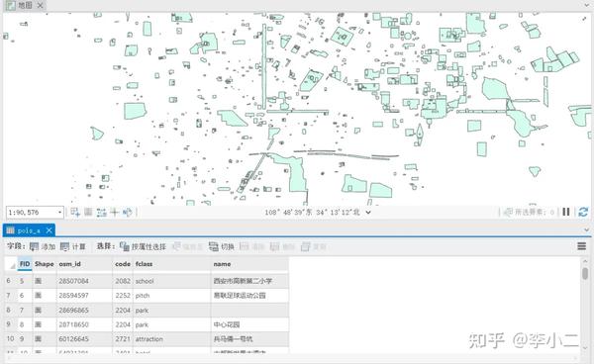Click osm_id cell 28718650
This screenshot has width=594, height=364.
click(84, 324)
